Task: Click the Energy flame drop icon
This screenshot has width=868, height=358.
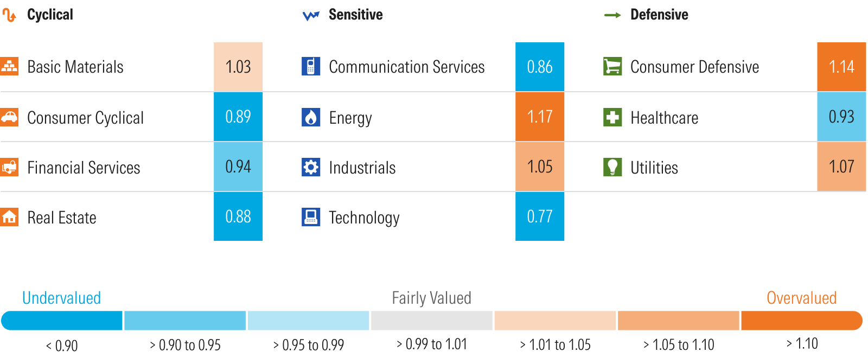Action: coord(311,117)
